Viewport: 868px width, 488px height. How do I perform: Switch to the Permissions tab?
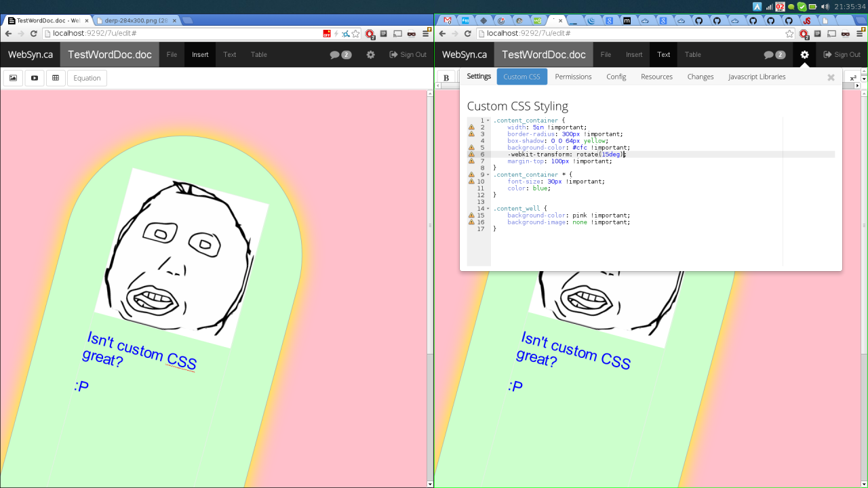pos(574,77)
